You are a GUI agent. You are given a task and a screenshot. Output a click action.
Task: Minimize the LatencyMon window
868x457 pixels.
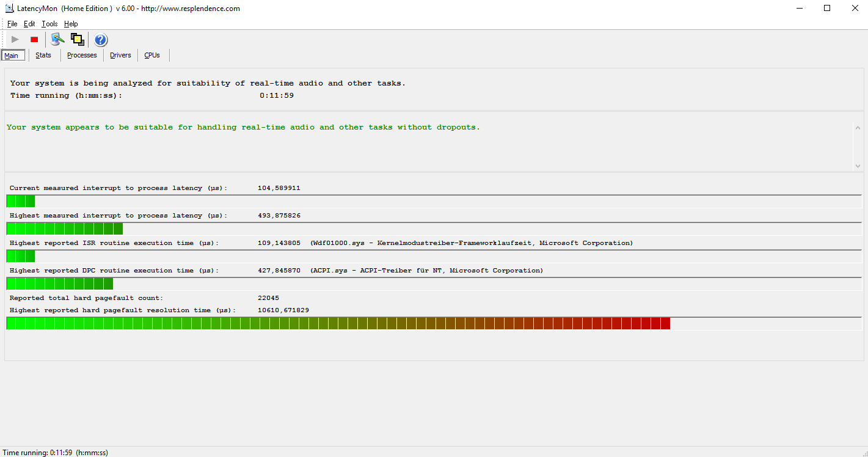click(x=799, y=9)
